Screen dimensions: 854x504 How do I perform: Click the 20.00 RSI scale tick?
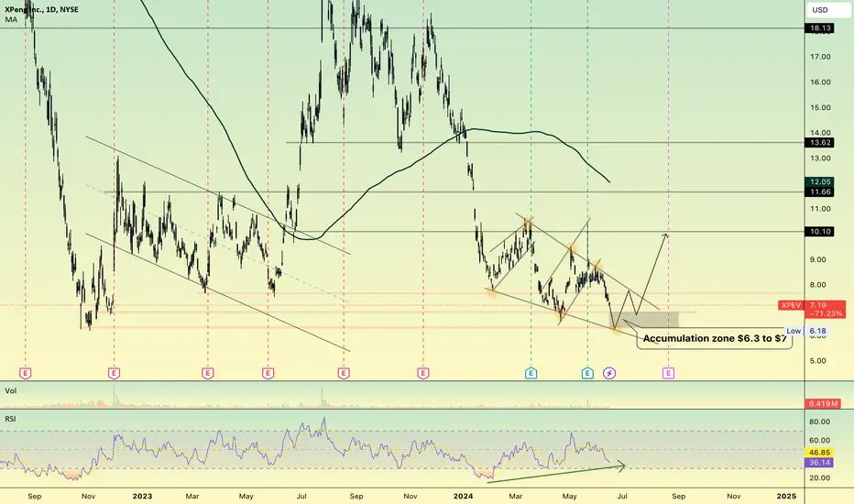(820, 477)
